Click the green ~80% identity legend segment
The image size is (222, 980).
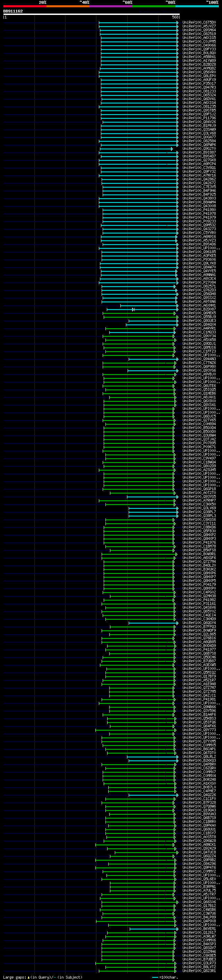click(154, 6)
